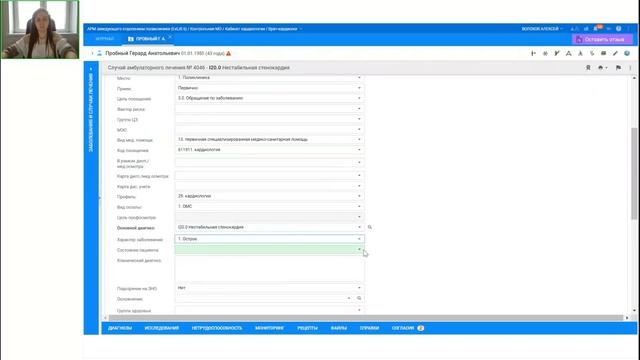
Task: Open the green 'Состояние пациента' dropdown
Action: pyautogui.click(x=270, y=249)
